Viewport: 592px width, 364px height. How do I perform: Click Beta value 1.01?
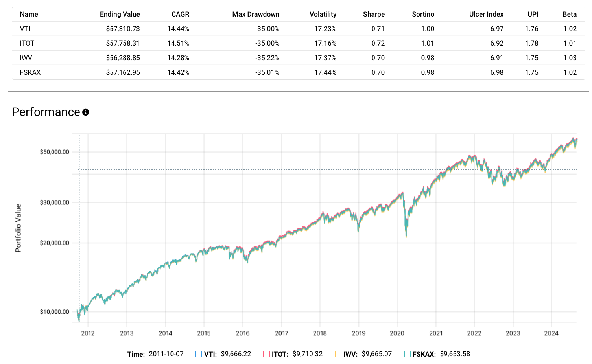point(570,43)
